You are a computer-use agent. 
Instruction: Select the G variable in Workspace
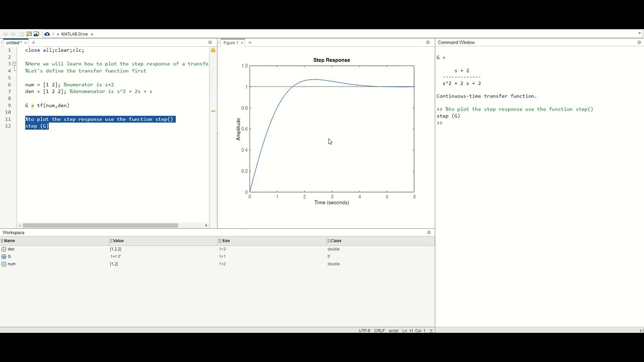[x=9, y=256]
